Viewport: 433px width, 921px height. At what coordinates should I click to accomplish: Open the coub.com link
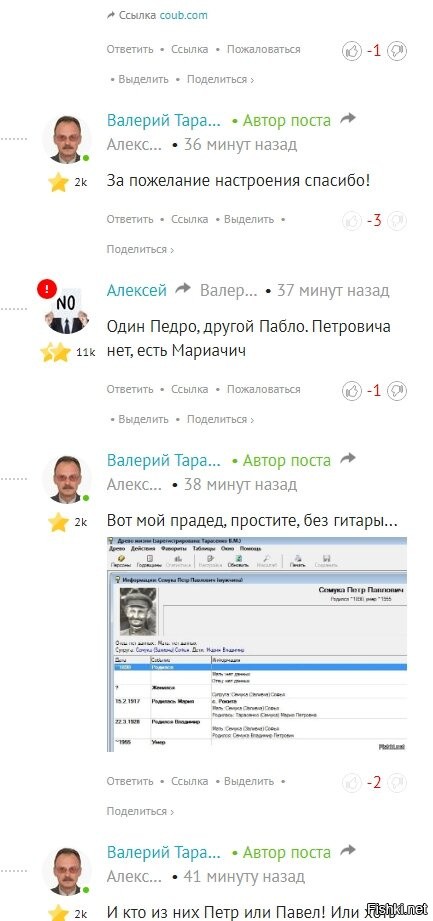(183, 15)
